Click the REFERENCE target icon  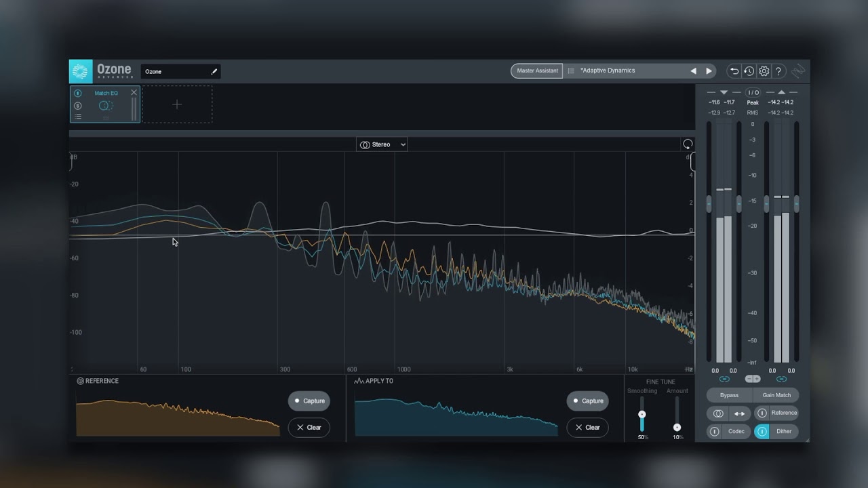click(x=80, y=381)
